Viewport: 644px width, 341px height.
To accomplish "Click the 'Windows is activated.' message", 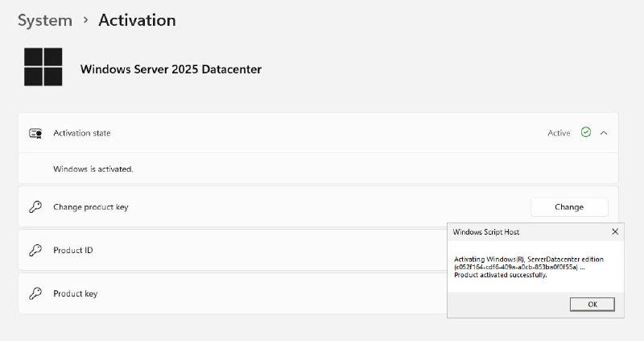I will [93, 169].
